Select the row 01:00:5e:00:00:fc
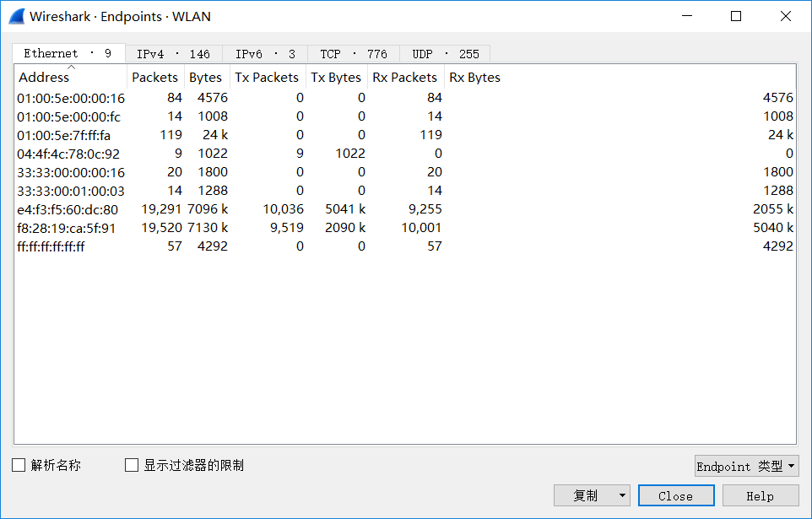812x519 pixels. click(405, 116)
